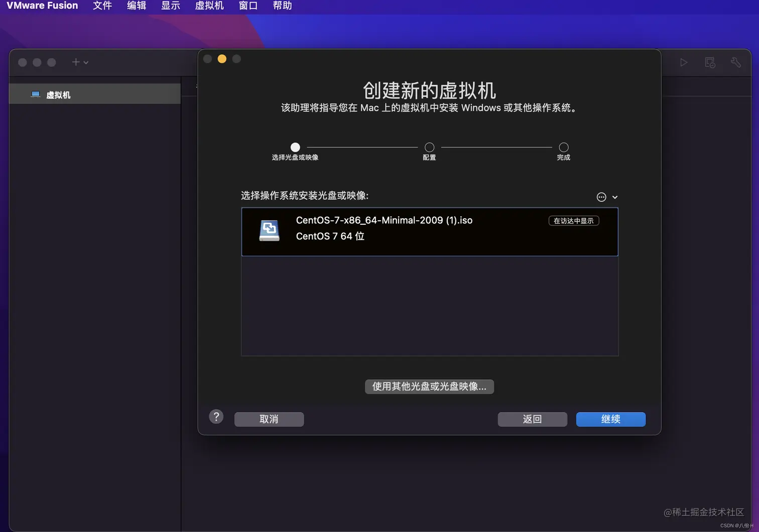This screenshot has height=532, width=759.
Task: Open the 文件 menu
Action: [x=102, y=6]
